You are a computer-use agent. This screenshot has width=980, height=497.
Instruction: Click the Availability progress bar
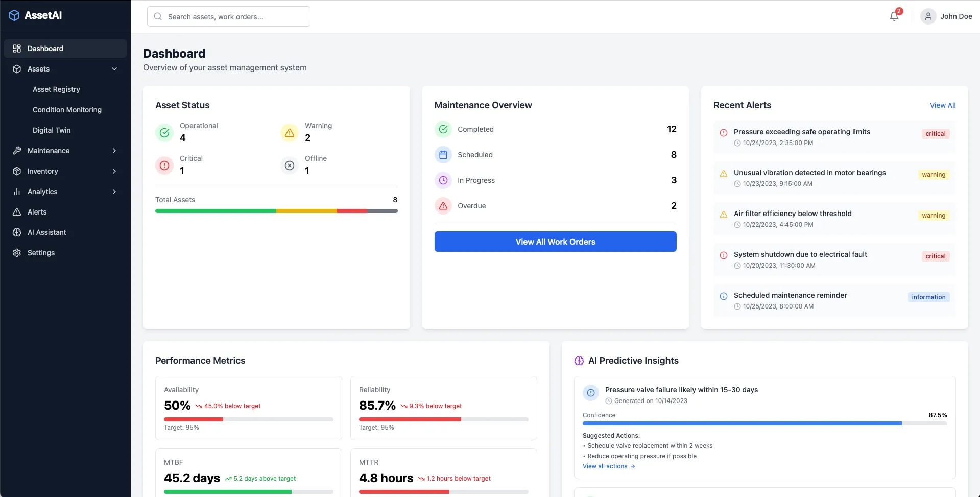249,419
